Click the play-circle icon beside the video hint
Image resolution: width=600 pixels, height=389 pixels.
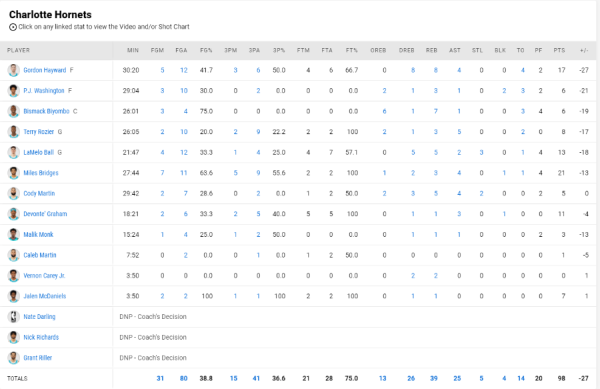click(x=13, y=27)
